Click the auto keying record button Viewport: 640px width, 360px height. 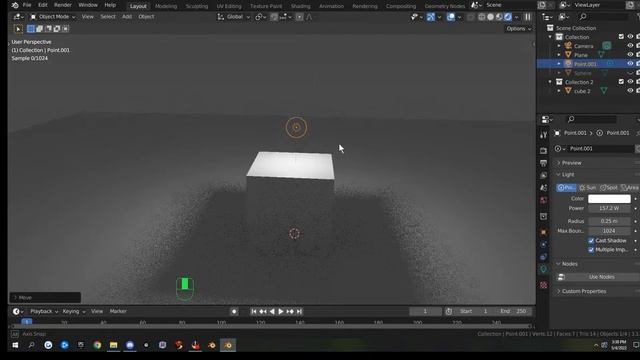pyautogui.click(x=234, y=311)
